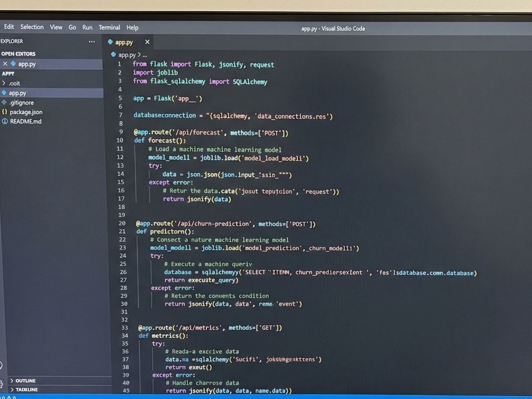532x399 pixels.
Task: Click comment '# Handle charrose data'
Action: point(202,383)
